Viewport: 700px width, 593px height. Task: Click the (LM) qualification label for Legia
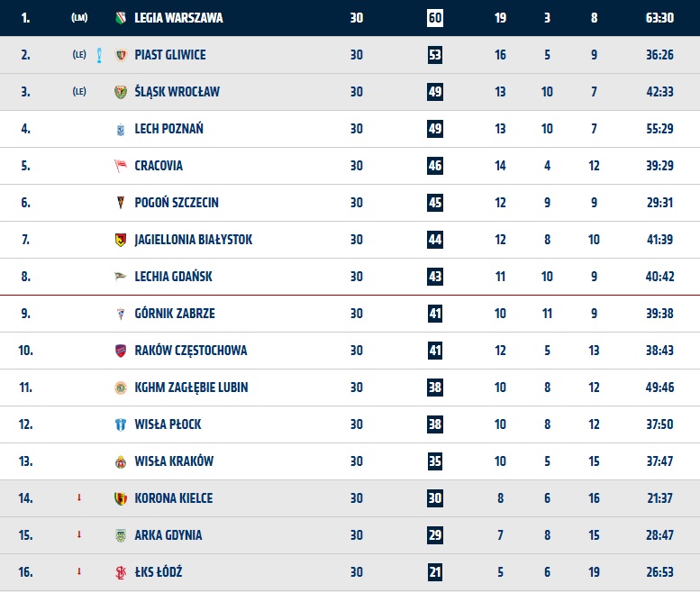79,18
